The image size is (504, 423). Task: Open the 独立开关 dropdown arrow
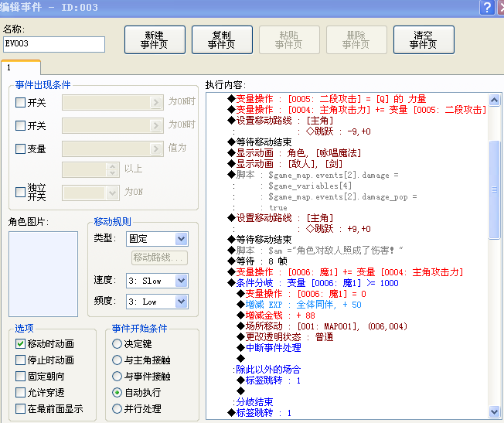pyautogui.click(x=112, y=193)
